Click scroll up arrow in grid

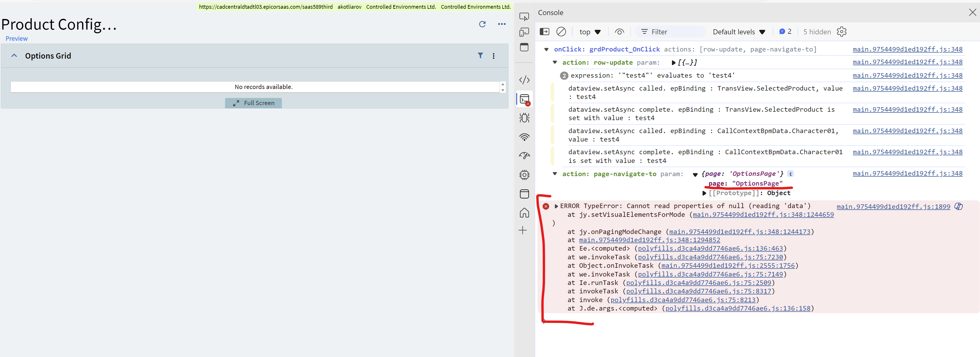click(x=503, y=84)
